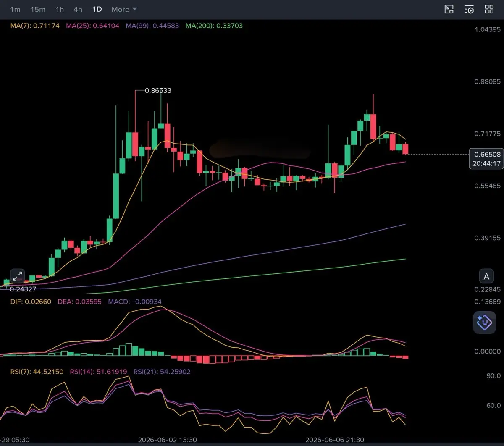Select the 1D timeframe
The image size is (504, 446).
point(97,9)
